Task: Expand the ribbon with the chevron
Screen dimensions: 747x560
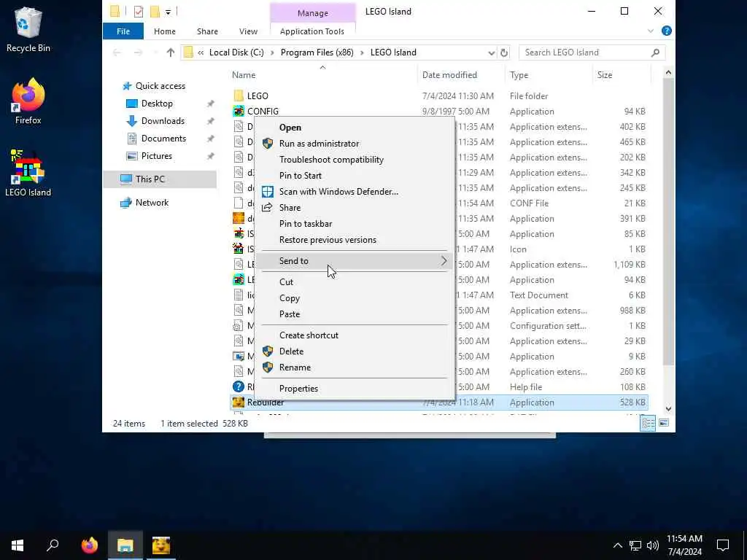Action: tap(650, 31)
